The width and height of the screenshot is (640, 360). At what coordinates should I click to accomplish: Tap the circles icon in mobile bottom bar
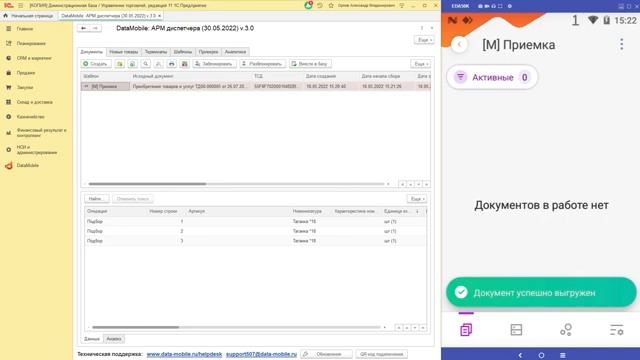point(566,329)
